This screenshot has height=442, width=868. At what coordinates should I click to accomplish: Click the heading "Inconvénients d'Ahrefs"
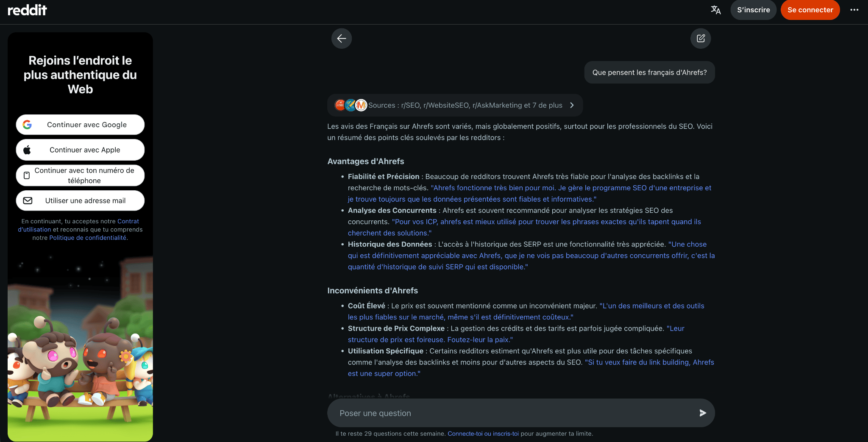coord(373,291)
